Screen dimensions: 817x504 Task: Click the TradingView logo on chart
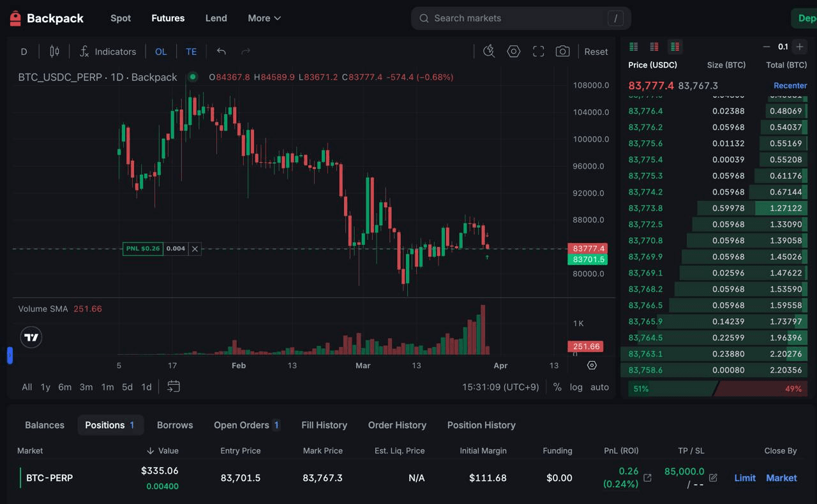pos(31,337)
